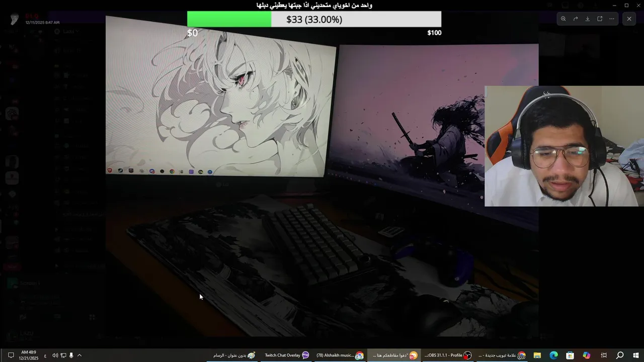Open the clock and date flyout
The width and height of the screenshot is (644, 362).
[29, 355]
